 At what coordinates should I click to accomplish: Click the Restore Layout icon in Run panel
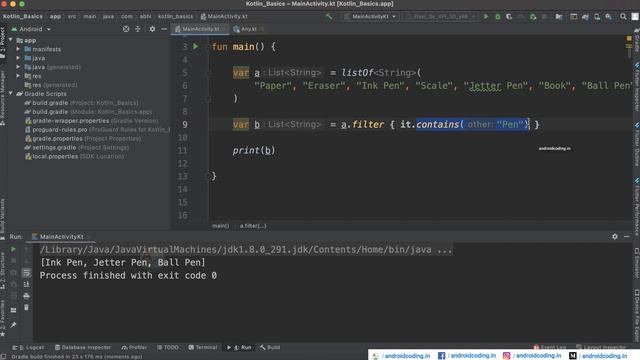click(x=13, y=310)
